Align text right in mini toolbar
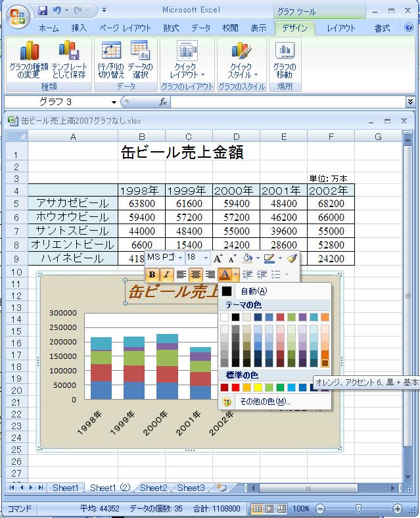 [x=210, y=275]
